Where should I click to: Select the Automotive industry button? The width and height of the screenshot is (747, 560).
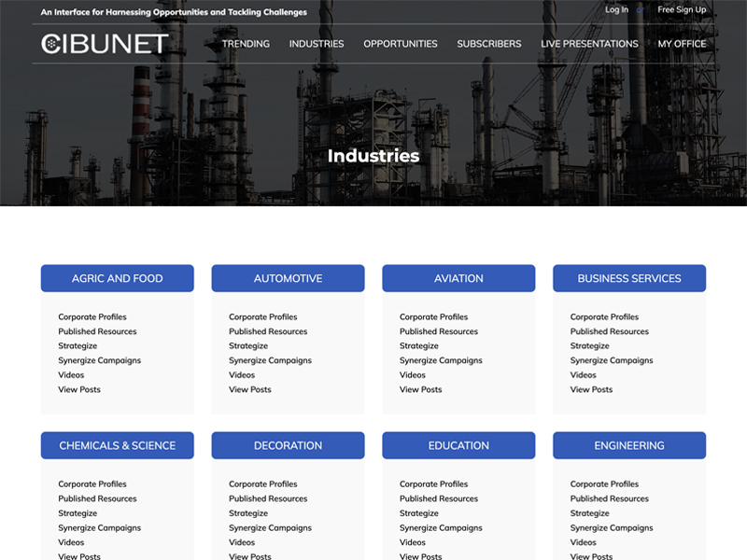click(x=288, y=278)
